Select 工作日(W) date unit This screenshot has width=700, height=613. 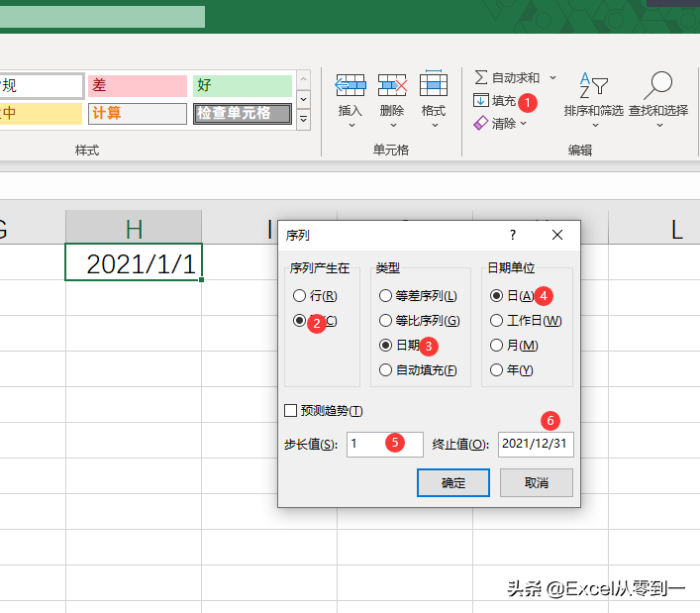pos(496,321)
